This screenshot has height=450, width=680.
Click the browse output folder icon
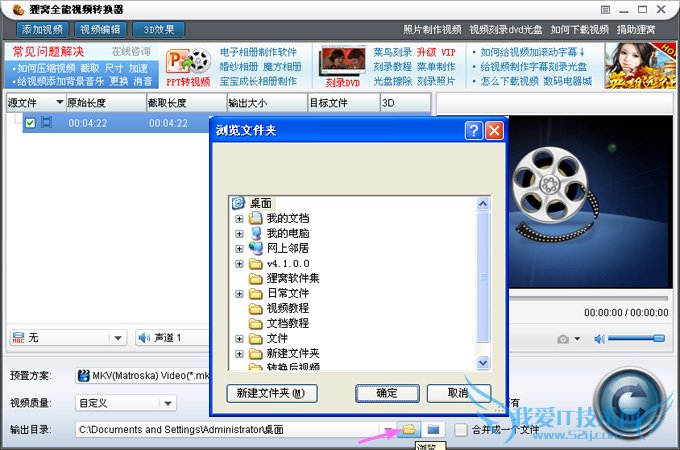pos(409,430)
